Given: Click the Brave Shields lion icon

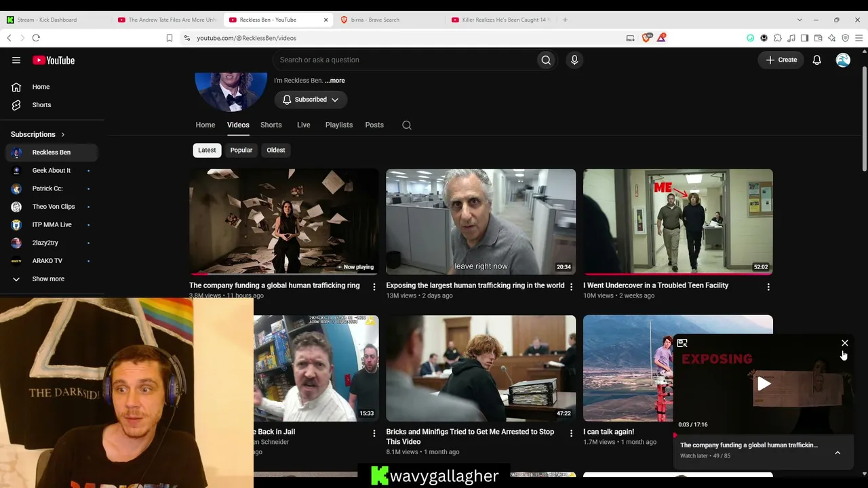Looking at the screenshot, I should click(x=646, y=38).
